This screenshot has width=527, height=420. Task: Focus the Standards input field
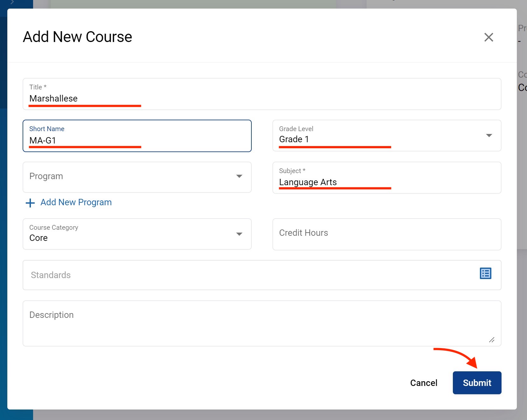click(x=248, y=275)
